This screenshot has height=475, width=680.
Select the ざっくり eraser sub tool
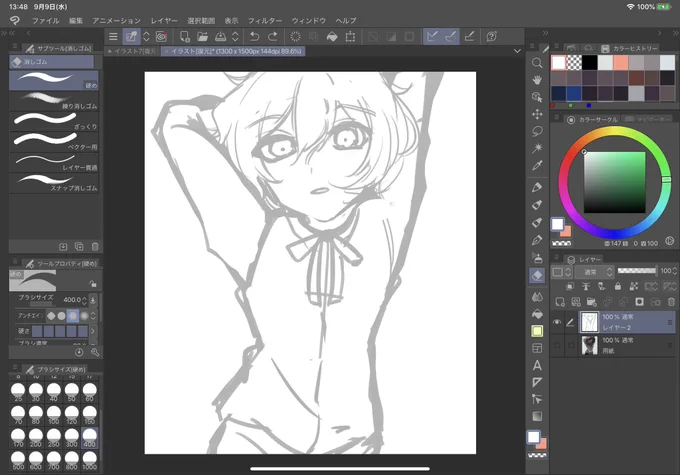[x=54, y=121]
